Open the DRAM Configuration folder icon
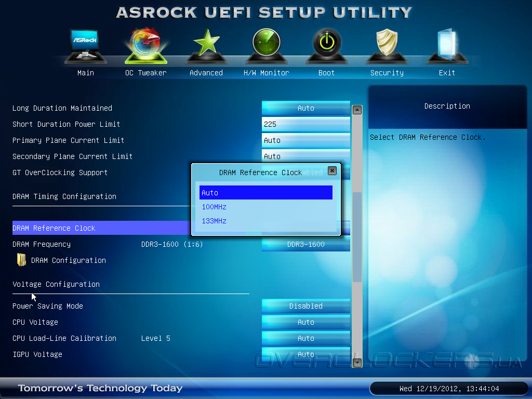Image resolution: width=532 pixels, height=399 pixels. pyautogui.click(x=21, y=260)
